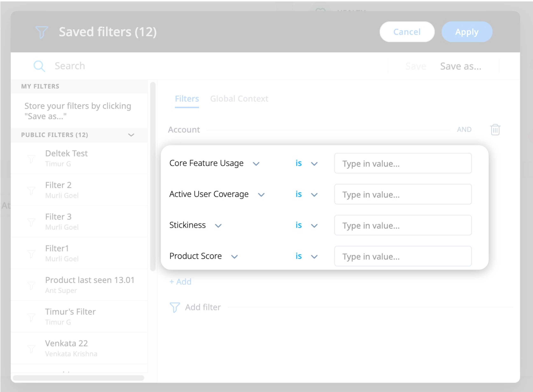
Task: Collapse the Public Filters section
Action: click(x=131, y=135)
